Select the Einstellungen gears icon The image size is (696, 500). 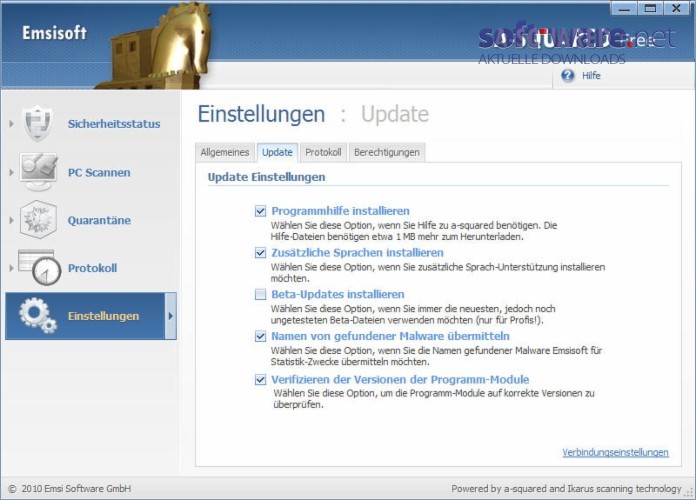(38, 315)
